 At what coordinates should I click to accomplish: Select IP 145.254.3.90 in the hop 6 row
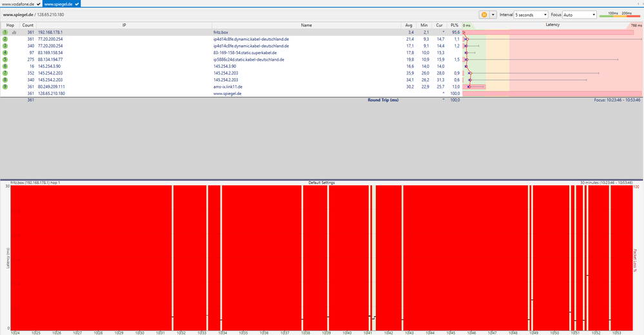(49, 66)
